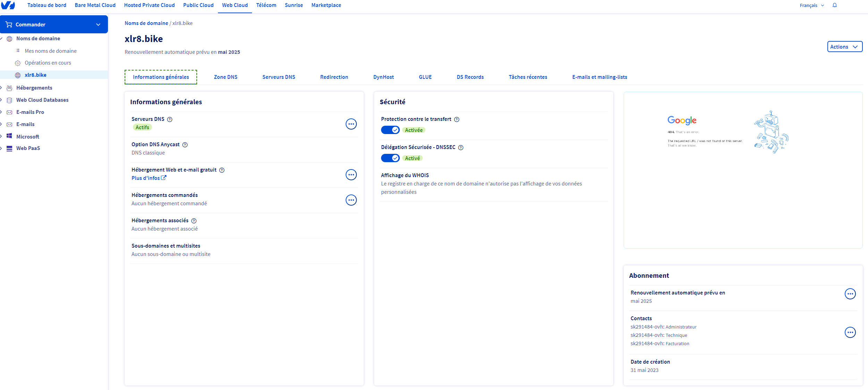Open Hébergement Web gratuit three-dot menu
The height and width of the screenshot is (390, 868).
(x=351, y=175)
